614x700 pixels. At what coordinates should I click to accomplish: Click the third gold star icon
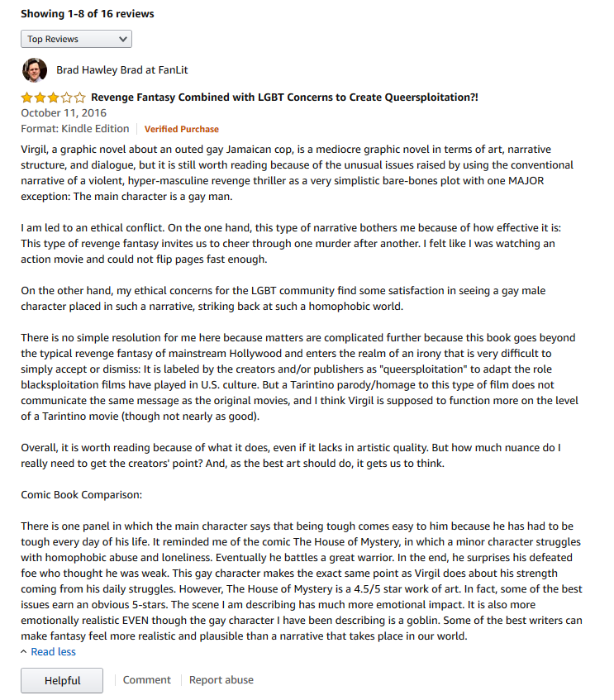[53, 98]
